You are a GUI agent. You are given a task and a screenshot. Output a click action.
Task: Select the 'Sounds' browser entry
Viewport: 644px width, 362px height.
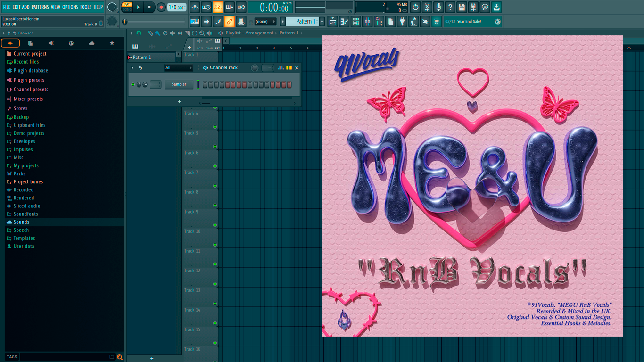pos(21,222)
